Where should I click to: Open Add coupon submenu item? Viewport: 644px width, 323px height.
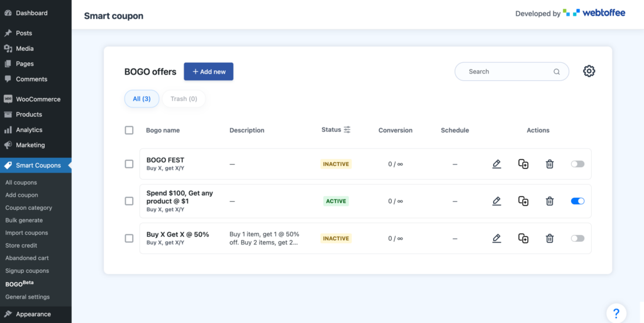pos(22,195)
